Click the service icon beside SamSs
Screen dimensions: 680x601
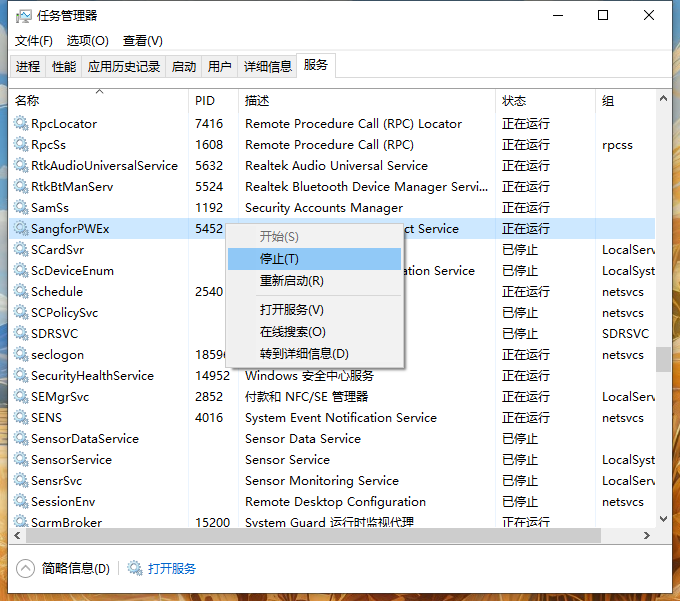pos(21,208)
